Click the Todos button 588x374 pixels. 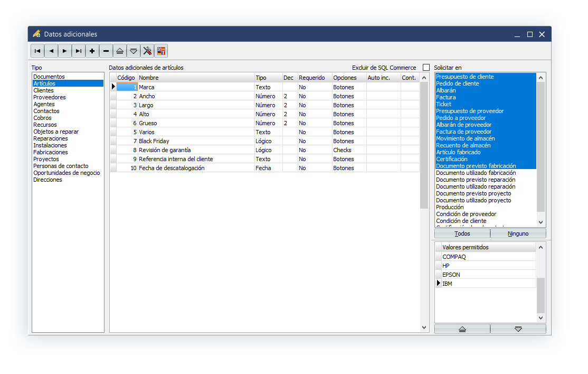[x=462, y=233]
